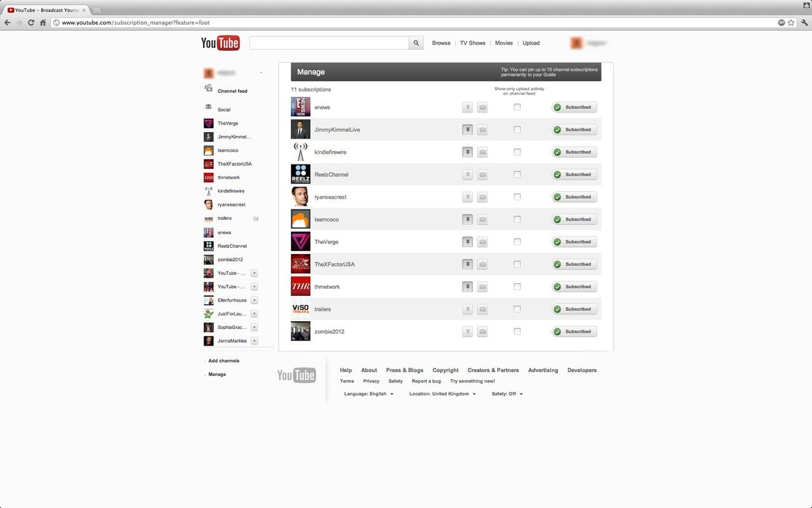Check the upload-only box for teamcoco
The image size is (812, 508).
[517, 219]
